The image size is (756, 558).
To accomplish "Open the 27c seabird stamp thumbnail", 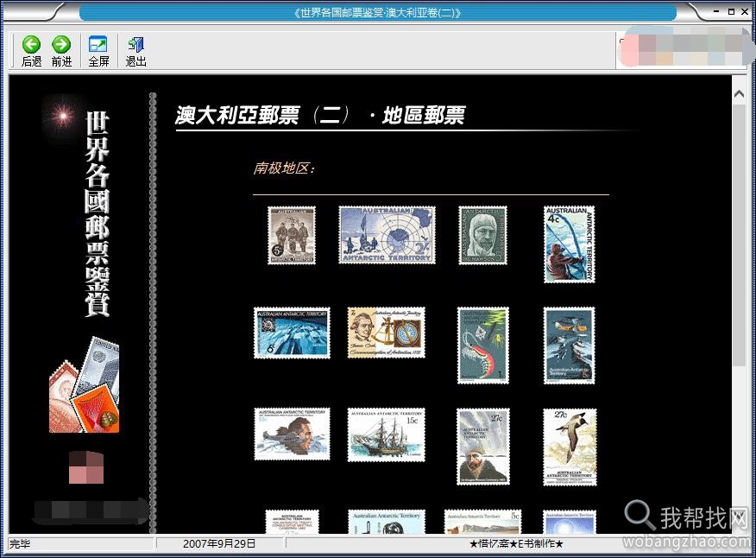I will [570, 447].
